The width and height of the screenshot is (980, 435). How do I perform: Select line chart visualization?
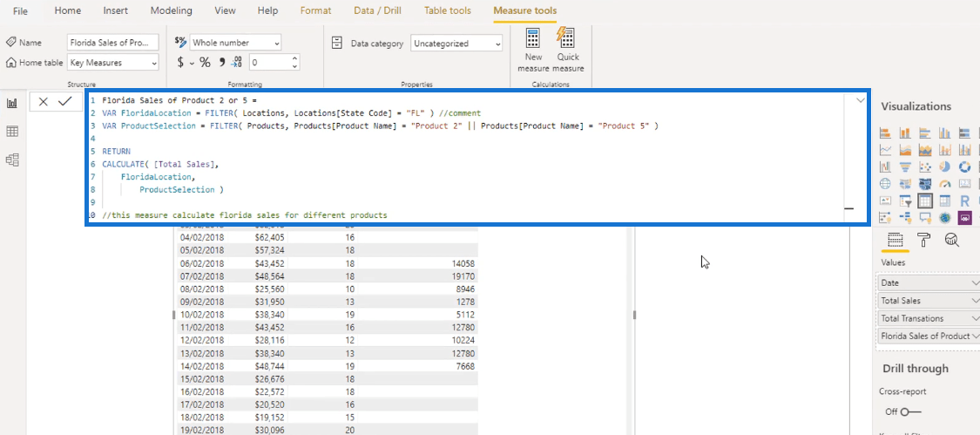coord(885,150)
